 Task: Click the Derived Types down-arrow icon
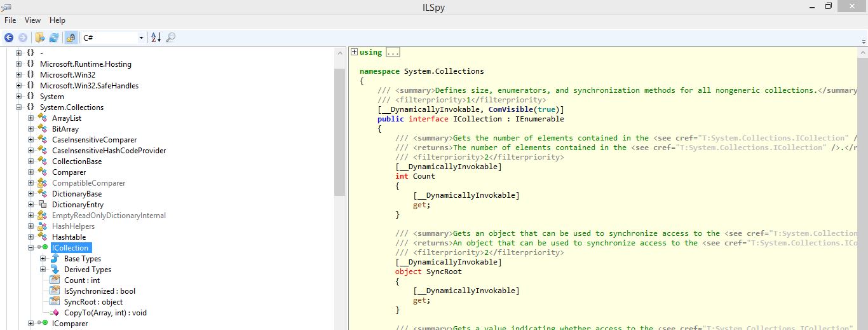tap(55, 269)
